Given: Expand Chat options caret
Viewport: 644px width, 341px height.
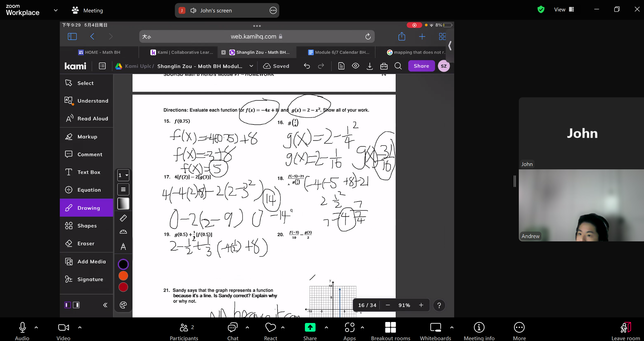Looking at the screenshot, I should pyautogui.click(x=247, y=327).
